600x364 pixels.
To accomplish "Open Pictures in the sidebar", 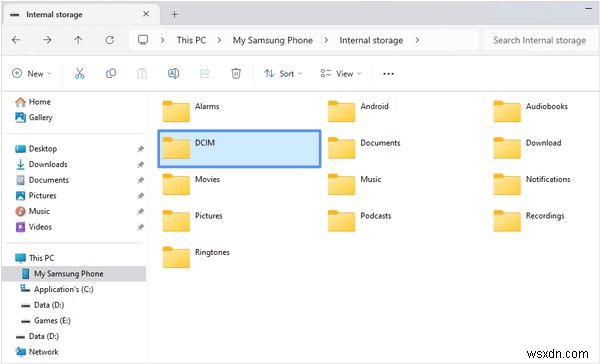I will pos(36,196).
